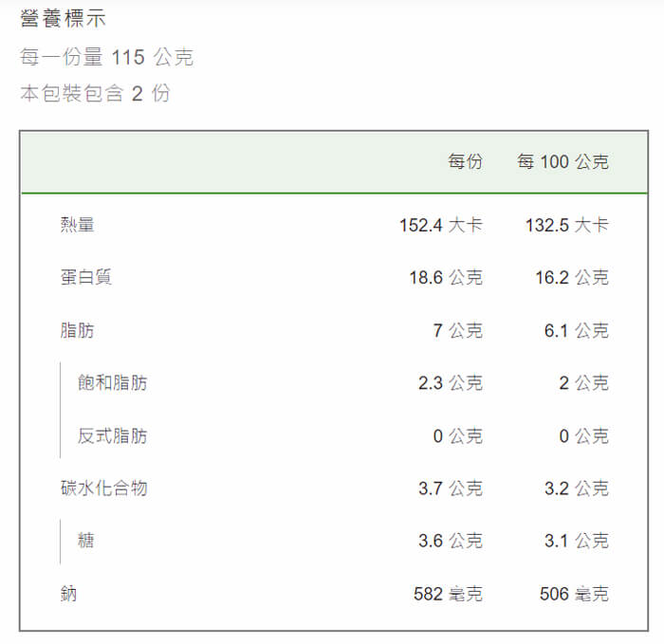The width and height of the screenshot is (664, 644).
Task: Click the 本包裝包含 2 份 line
Action: pos(95,93)
